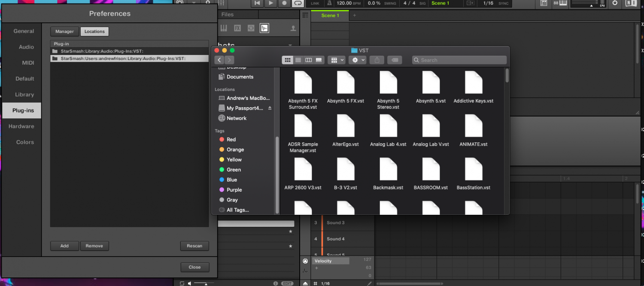
Task: Toggle the metronome icon
Action: (x=329, y=3)
